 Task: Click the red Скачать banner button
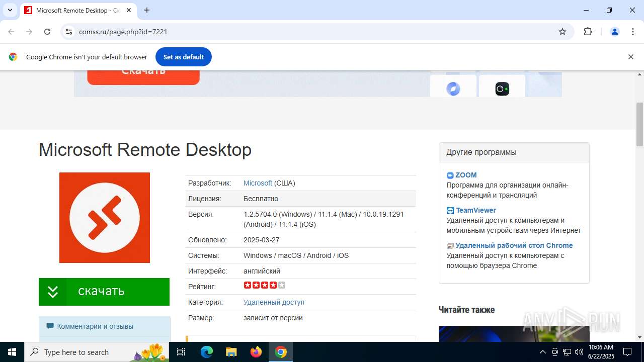[143, 77]
